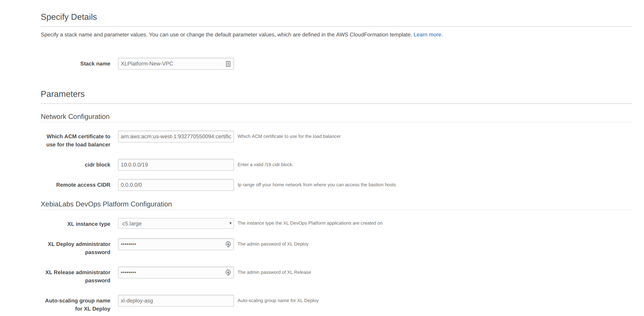
Task: Click the XL Deploy administrator password field
Action: [176, 244]
